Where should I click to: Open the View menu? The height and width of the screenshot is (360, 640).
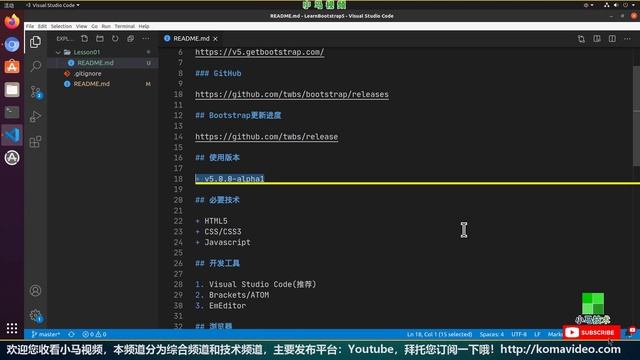coord(82,26)
